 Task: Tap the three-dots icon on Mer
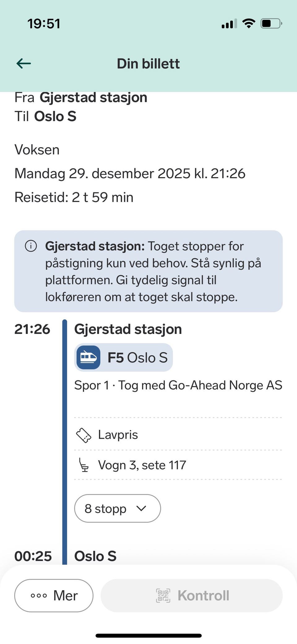tap(39, 595)
